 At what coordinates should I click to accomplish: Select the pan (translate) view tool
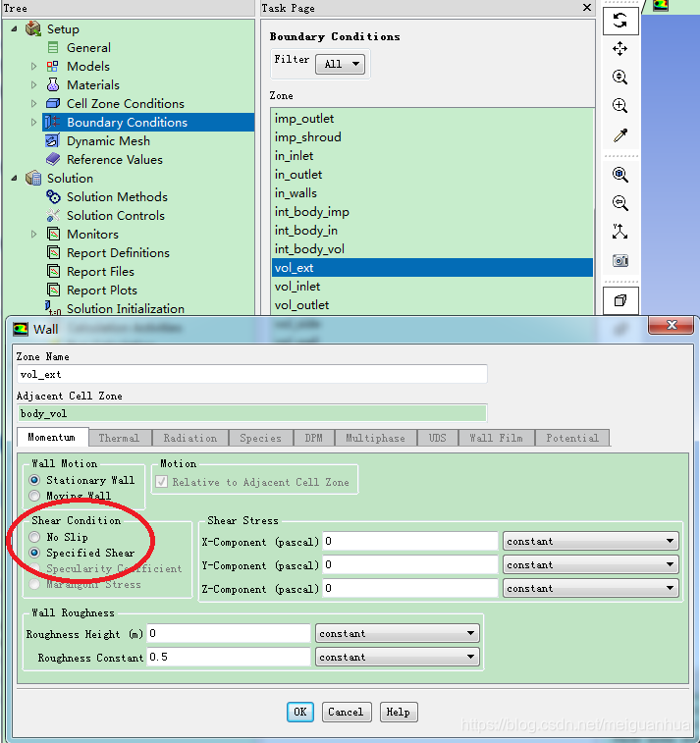pyautogui.click(x=619, y=48)
